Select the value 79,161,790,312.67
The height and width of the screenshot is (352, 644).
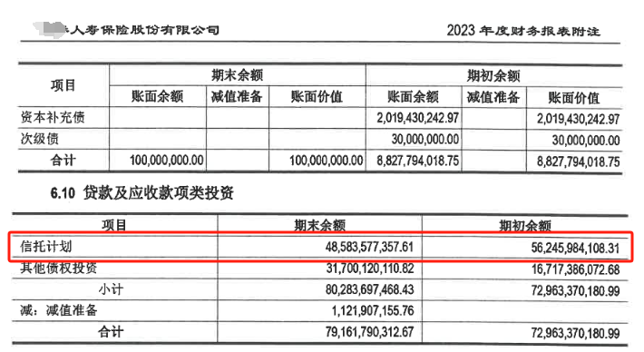coord(370,332)
